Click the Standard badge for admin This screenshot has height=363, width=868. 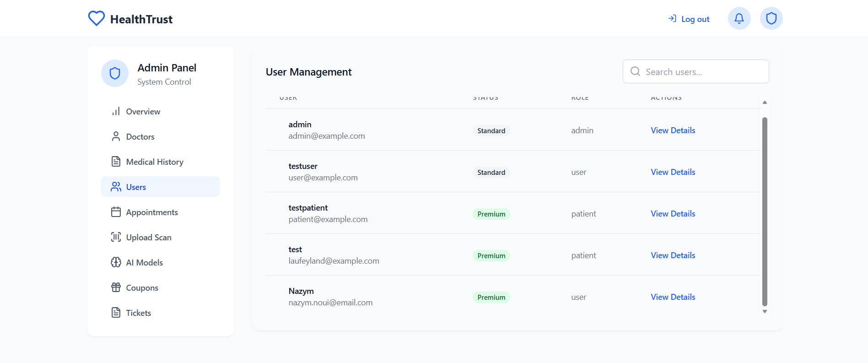click(491, 130)
